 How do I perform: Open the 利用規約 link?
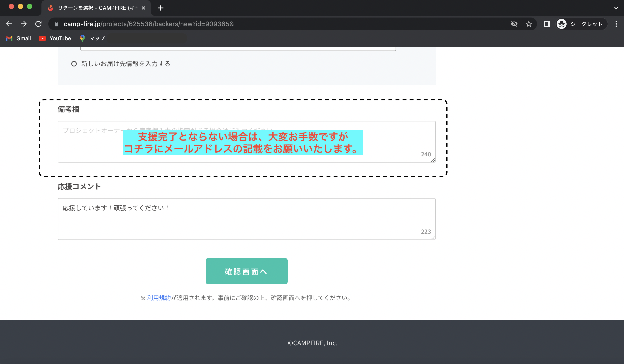point(159,298)
